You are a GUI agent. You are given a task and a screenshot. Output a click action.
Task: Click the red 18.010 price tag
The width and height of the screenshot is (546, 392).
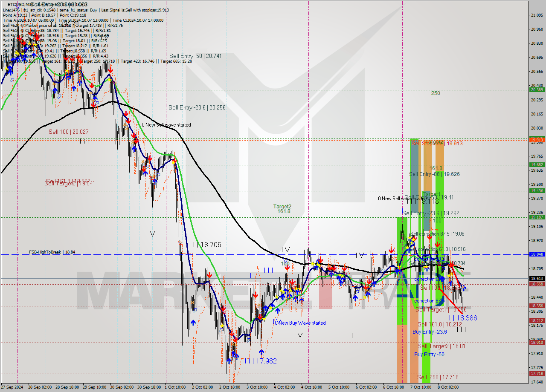click(537, 343)
